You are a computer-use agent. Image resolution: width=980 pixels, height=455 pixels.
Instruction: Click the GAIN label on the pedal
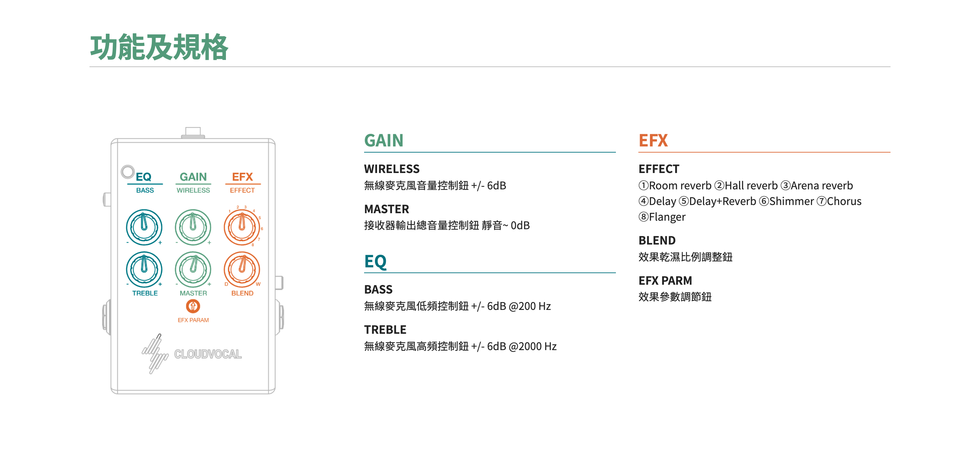[x=193, y=177]
